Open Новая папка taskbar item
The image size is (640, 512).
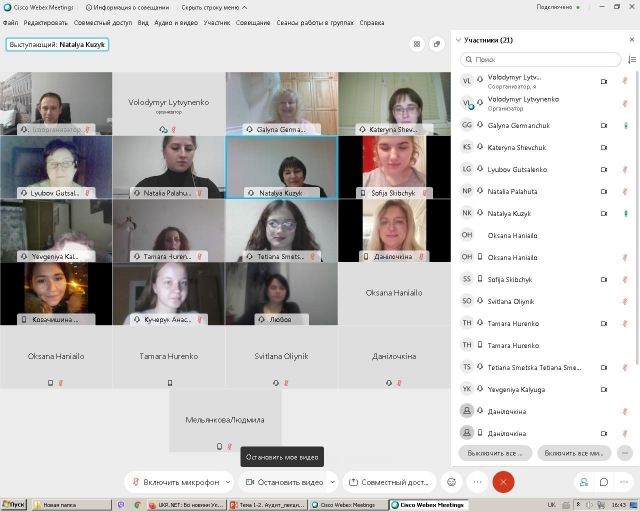[71, 505]
